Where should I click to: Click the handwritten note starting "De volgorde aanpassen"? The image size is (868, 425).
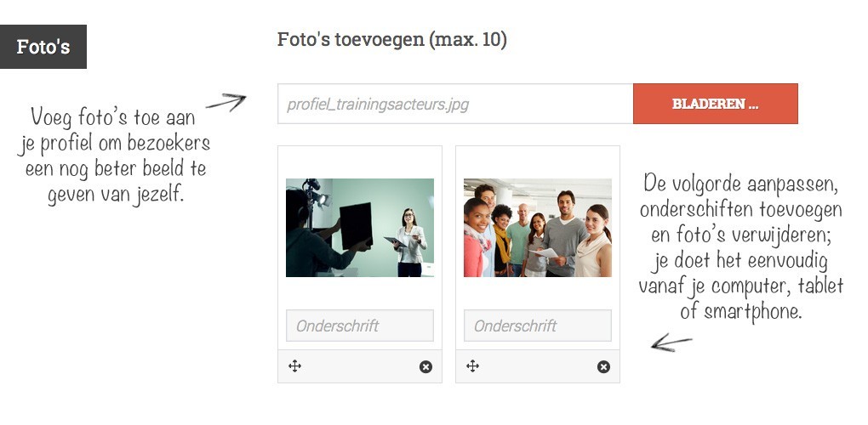740,246
